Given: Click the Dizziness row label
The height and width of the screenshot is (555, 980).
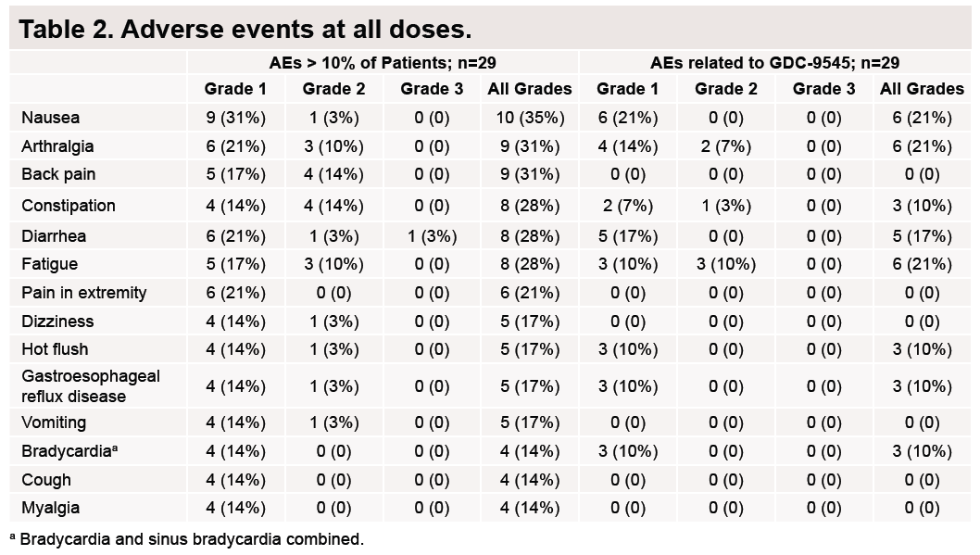Looking at the screenshot, I should pyautogui.click(x=57, y=322).
